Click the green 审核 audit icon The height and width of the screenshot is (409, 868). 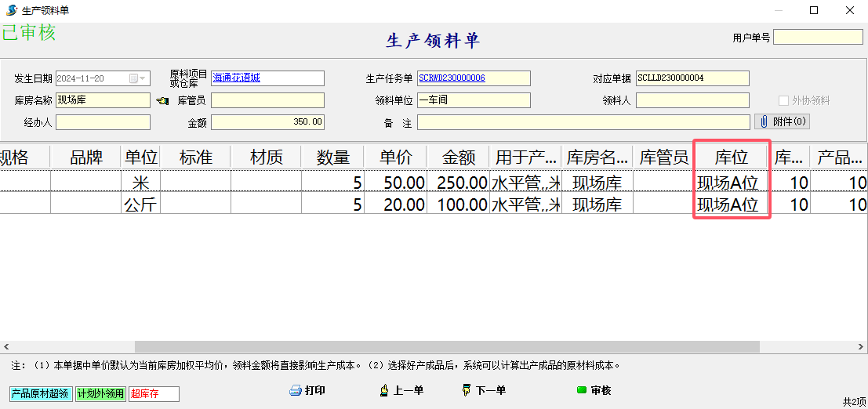click(x=581, y=390)
